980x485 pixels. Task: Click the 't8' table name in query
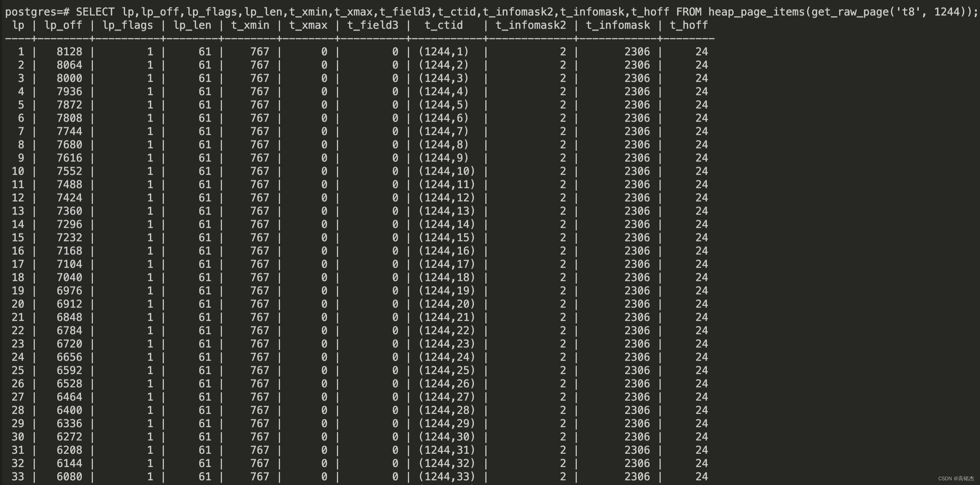(x=908, y=12)
